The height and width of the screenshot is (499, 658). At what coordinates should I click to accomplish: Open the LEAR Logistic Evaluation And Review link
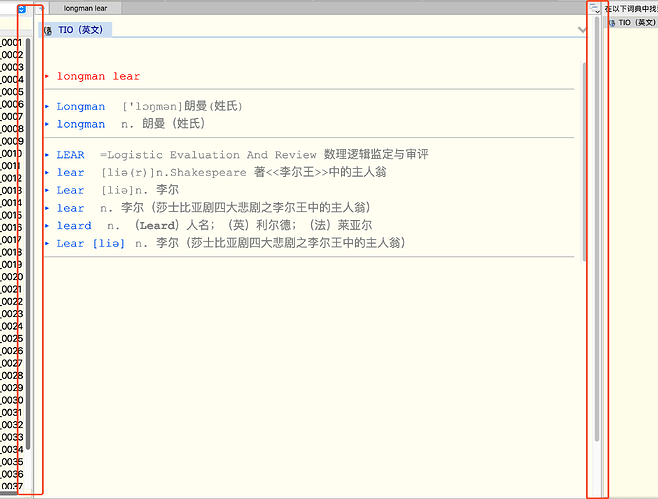70,155
